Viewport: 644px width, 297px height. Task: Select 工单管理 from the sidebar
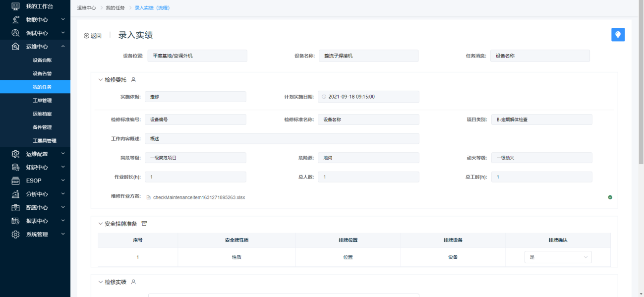click(42, 100)
